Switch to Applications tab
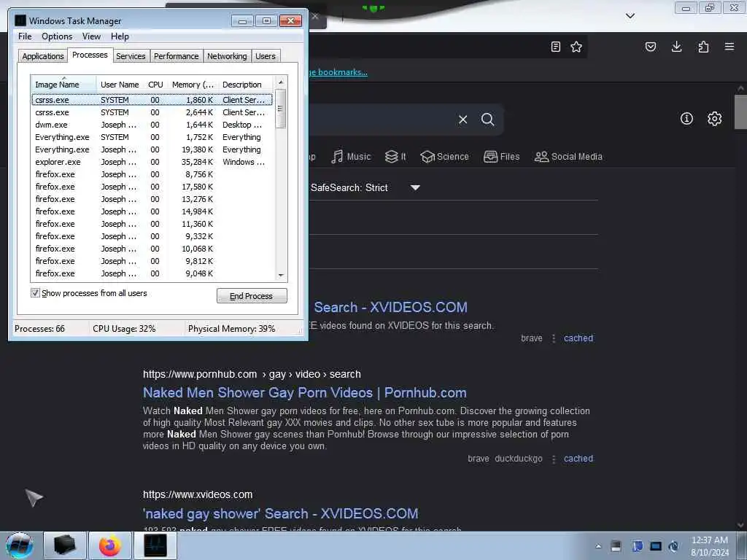 point(43,55)
